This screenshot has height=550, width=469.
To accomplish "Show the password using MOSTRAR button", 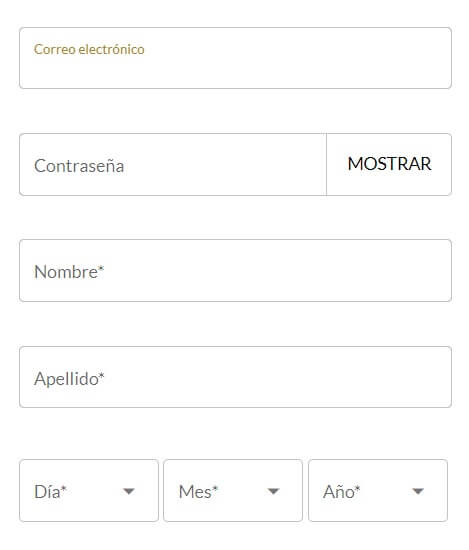I will pos(389,164).
